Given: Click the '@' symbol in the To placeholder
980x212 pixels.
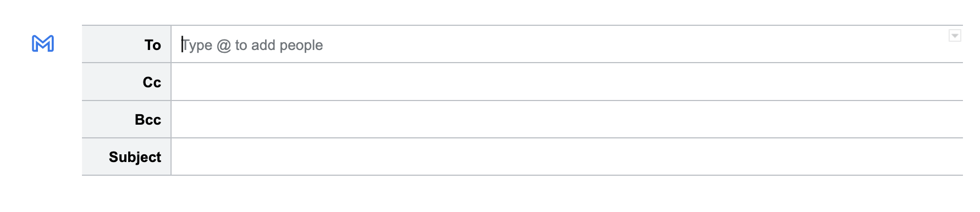Looking at the screenshot, I should (224, 45).
